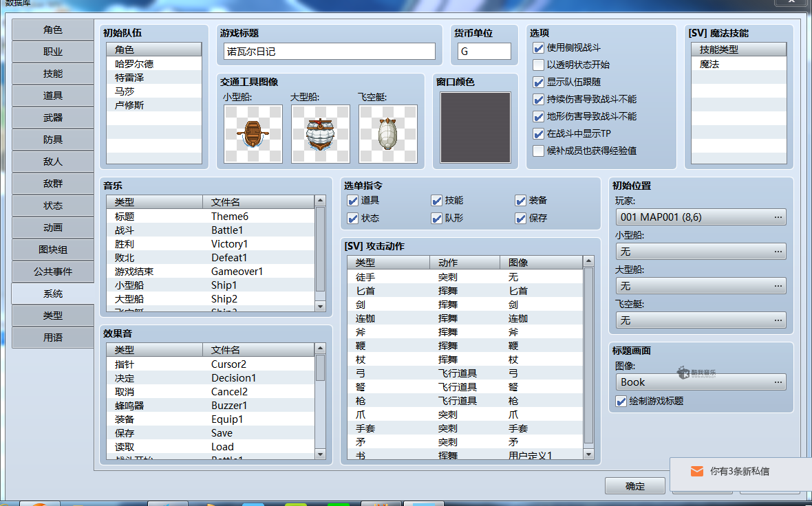Click the up arrow of 效果音 list scrollbar

pyautogui.click(x=320, y=349)
